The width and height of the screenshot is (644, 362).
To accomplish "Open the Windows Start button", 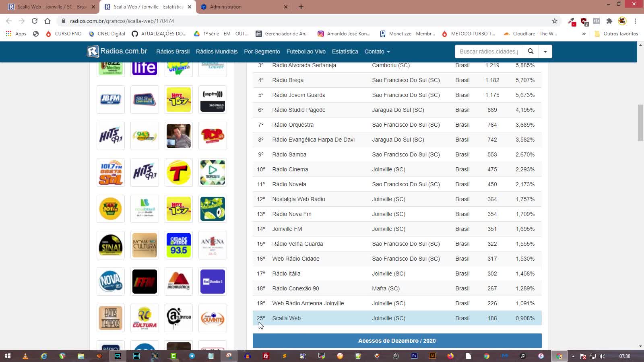I will 8,356.
